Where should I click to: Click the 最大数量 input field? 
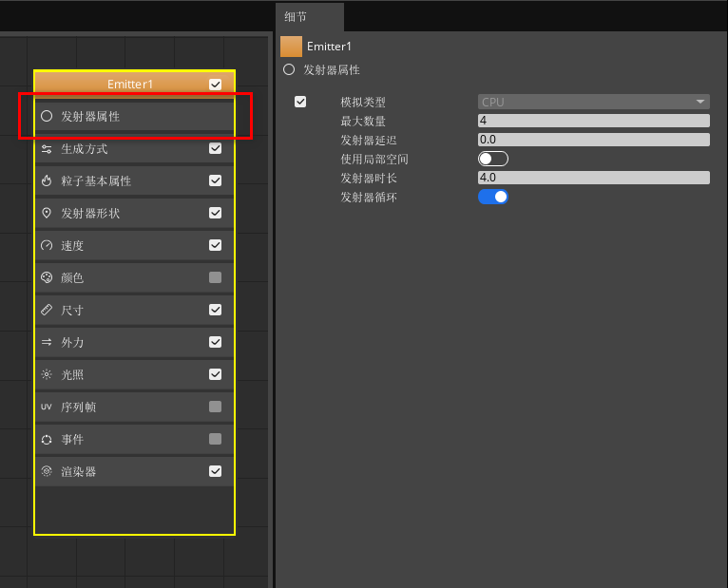coord(594,121)
